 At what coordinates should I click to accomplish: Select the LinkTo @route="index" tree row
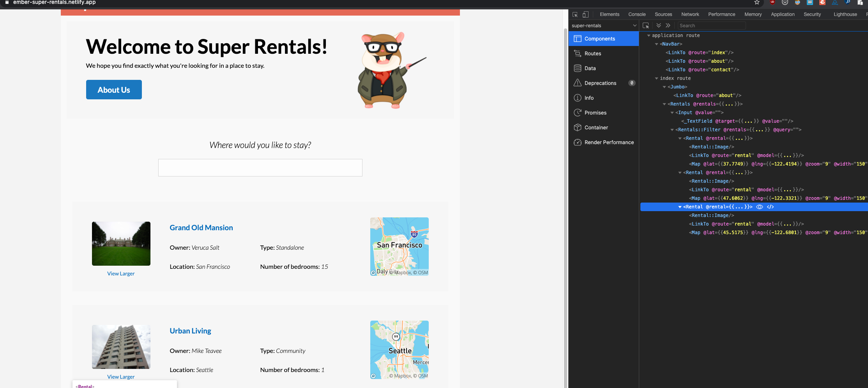(x=754, y=53)
